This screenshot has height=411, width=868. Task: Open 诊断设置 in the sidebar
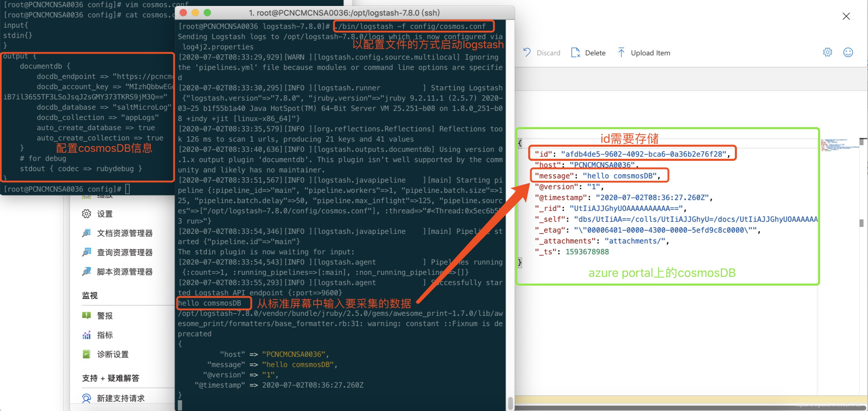pyautogui.click(x=112, y=354)
